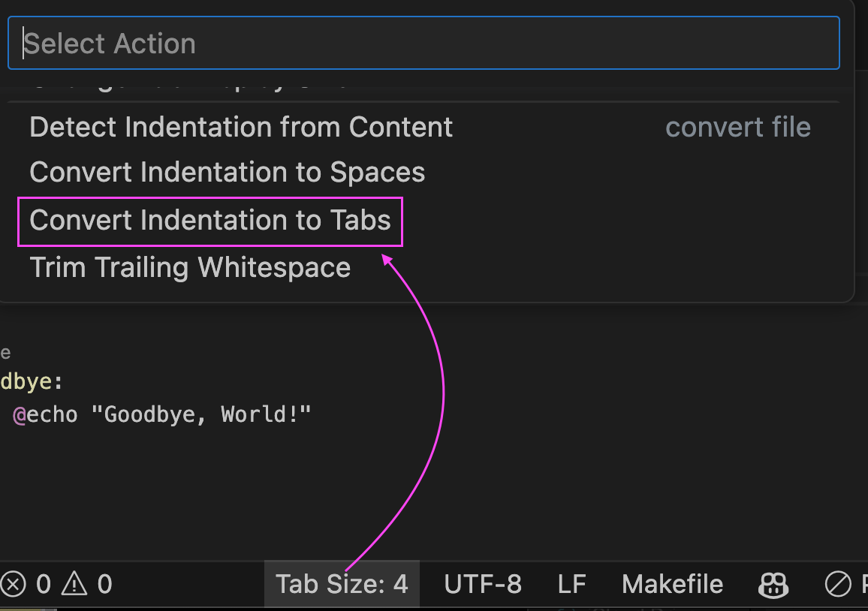The height and width of the screenshot is (611, 868).
Task: Click the errors circle-x icon in status bar
Action: (14, 584)
